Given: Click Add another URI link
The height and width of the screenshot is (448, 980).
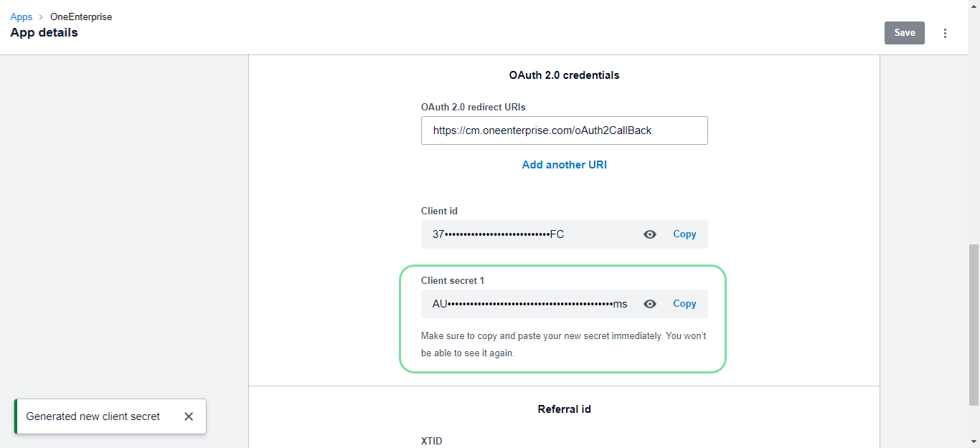Looking at the screenshot, I should (564, 165).
